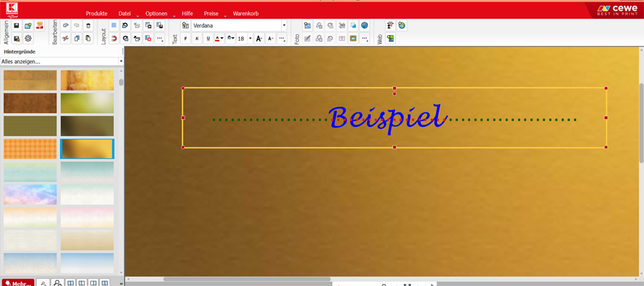Image resolution: width=644 pixels, height=286 pixels.
Task: Toggle bold text formatting
Action: coord(185,39)
